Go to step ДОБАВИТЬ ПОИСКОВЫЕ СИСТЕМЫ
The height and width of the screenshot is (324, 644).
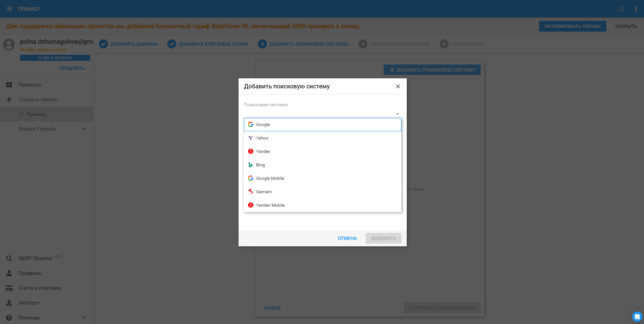click(x=303, y=44)
